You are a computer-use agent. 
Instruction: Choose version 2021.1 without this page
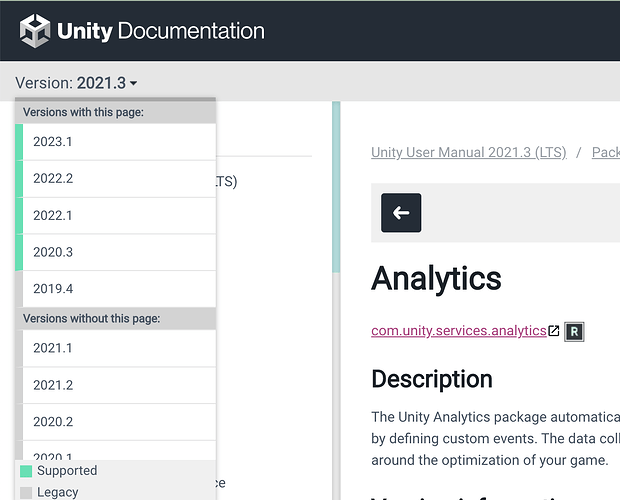(115, 348)
